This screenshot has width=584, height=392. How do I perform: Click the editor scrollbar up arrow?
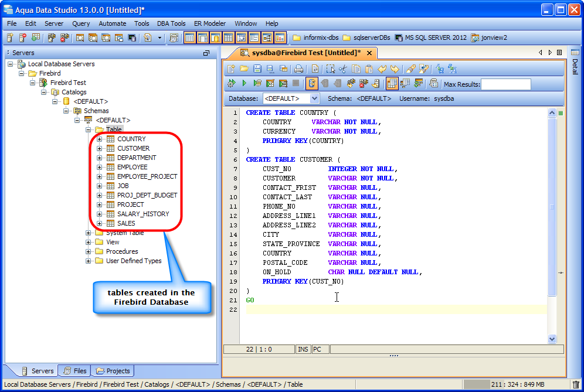(x=552, y=113)
